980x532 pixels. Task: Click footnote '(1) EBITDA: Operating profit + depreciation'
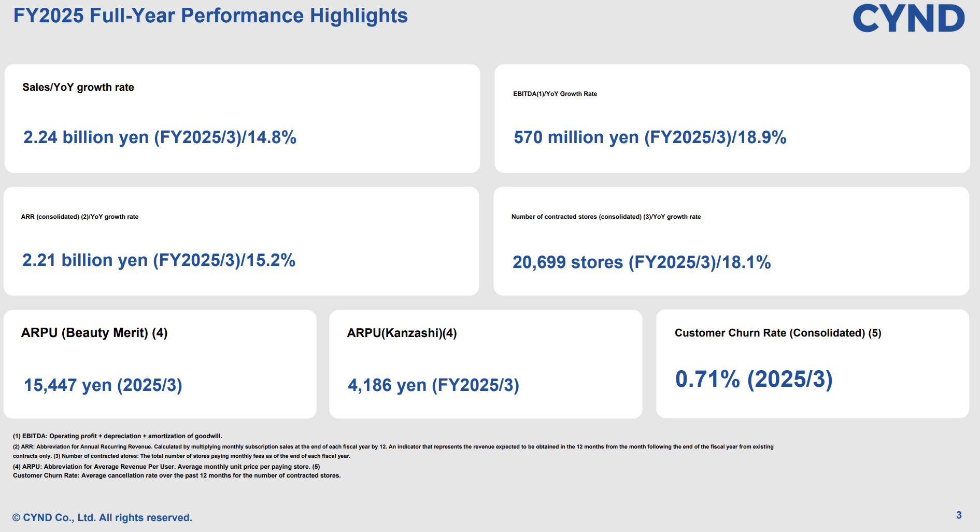coord(118,436)
